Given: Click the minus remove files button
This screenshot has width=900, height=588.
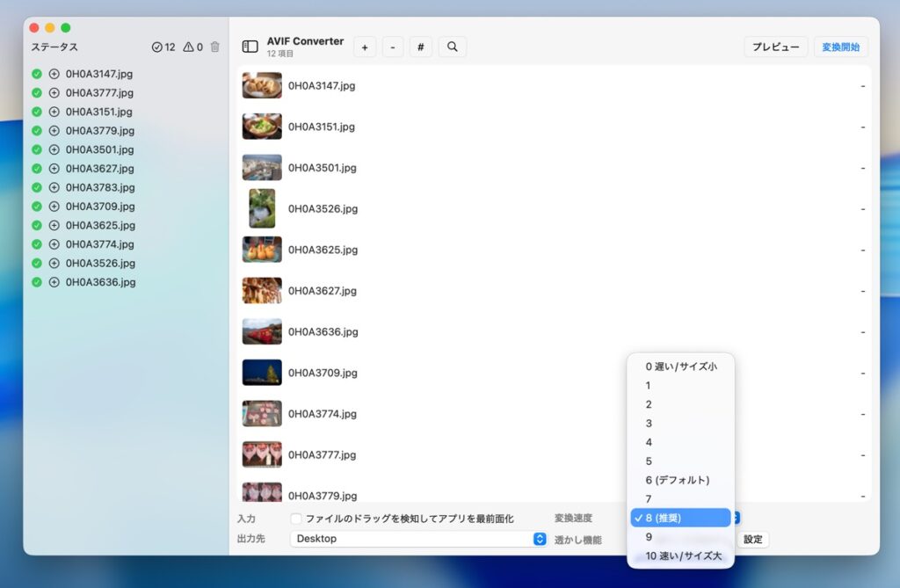Looking at the screenshot, I should 393,47.
